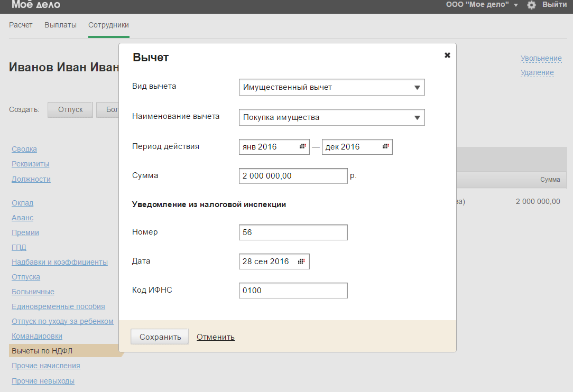Image resolution: width=573 pixels, height=392 pixels.
Task: Go to Командировки in the sidebar
Action: click(37, 336)
